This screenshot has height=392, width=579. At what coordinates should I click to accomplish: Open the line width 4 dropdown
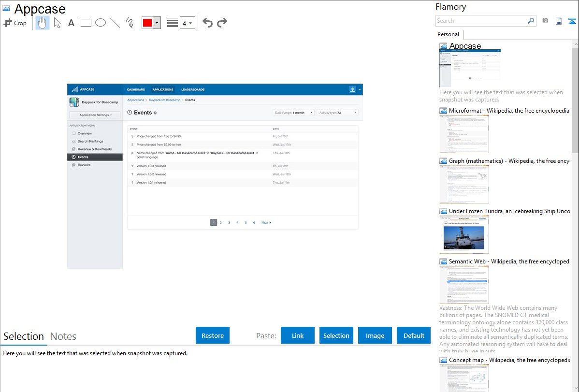(x=188, y=23)
